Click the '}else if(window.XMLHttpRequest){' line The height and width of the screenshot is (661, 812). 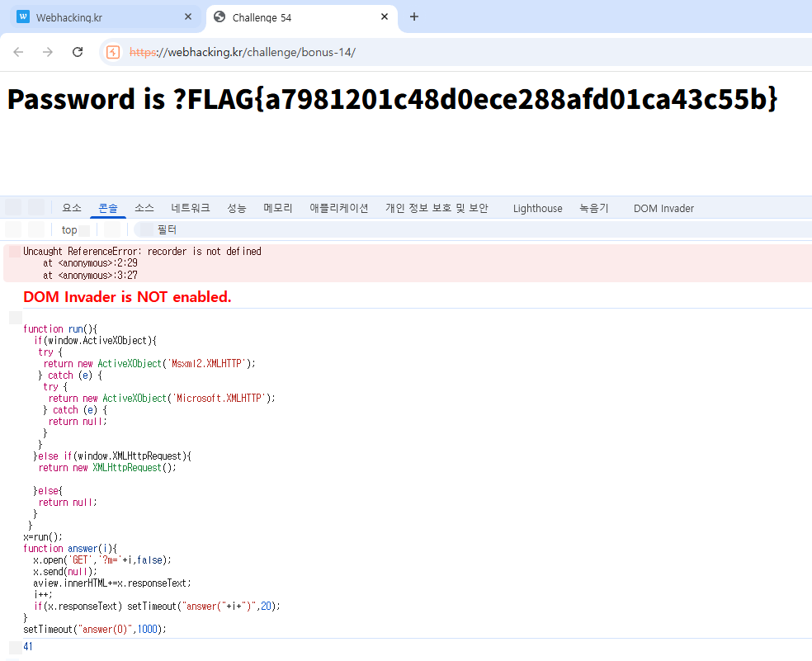click(x=113, y=456)
